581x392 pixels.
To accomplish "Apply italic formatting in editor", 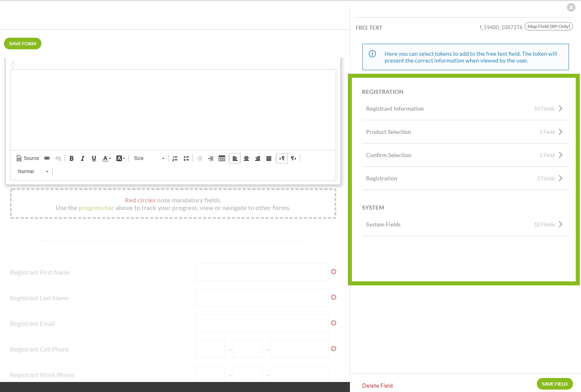I will click(x=83, y=158).
